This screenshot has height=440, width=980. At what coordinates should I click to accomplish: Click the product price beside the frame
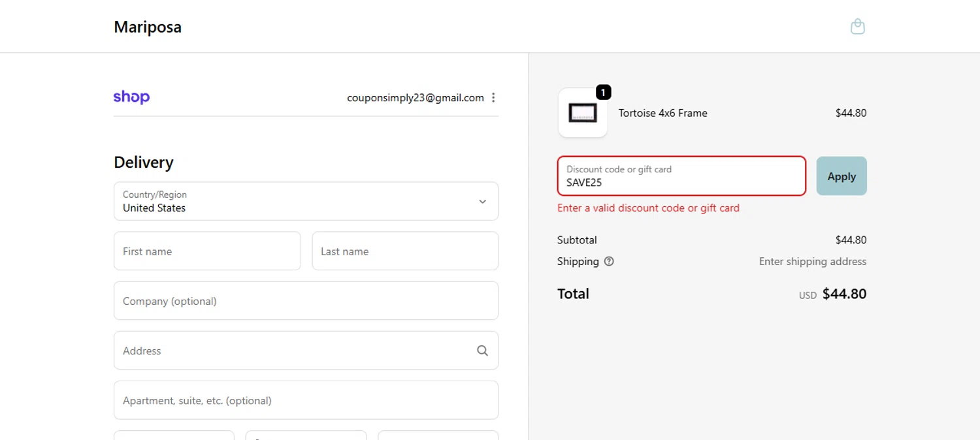[x=851, y=113]
